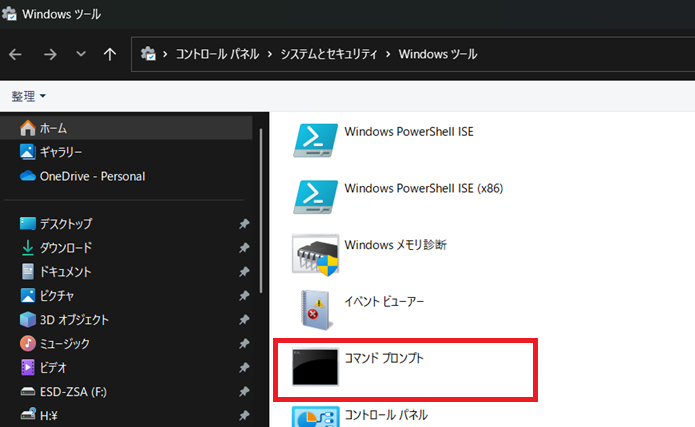Click the address bar folder icon

(x=148, y=54)
